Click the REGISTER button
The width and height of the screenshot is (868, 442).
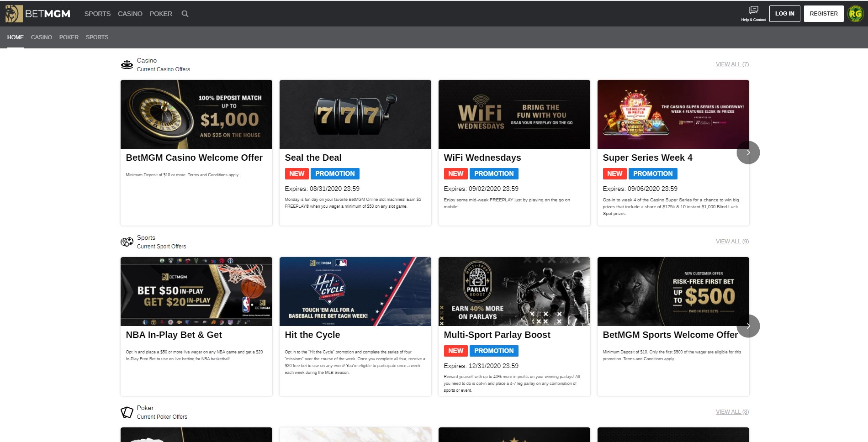[824, 14]
